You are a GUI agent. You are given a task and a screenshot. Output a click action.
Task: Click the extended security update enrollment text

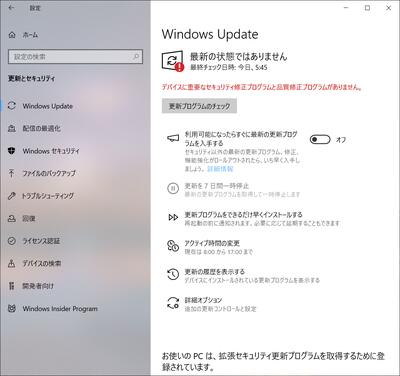click(273, 362)
